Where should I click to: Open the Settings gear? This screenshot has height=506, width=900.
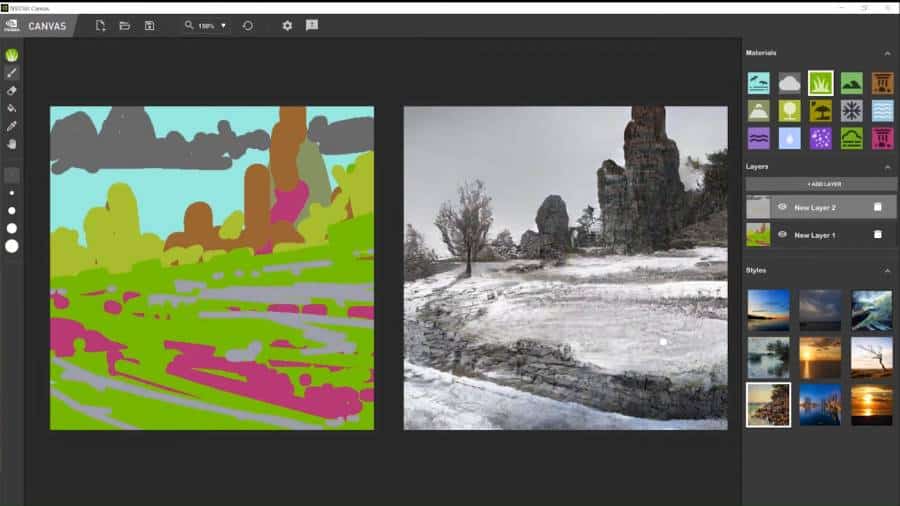tap(287, 25)
